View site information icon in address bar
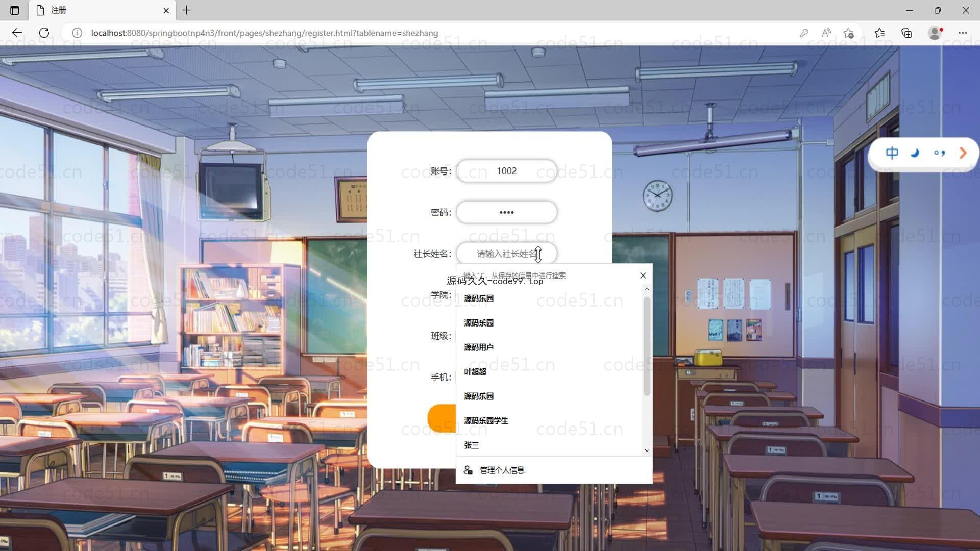The width and height of the screenshot is (980, 551). coord(77,33)
